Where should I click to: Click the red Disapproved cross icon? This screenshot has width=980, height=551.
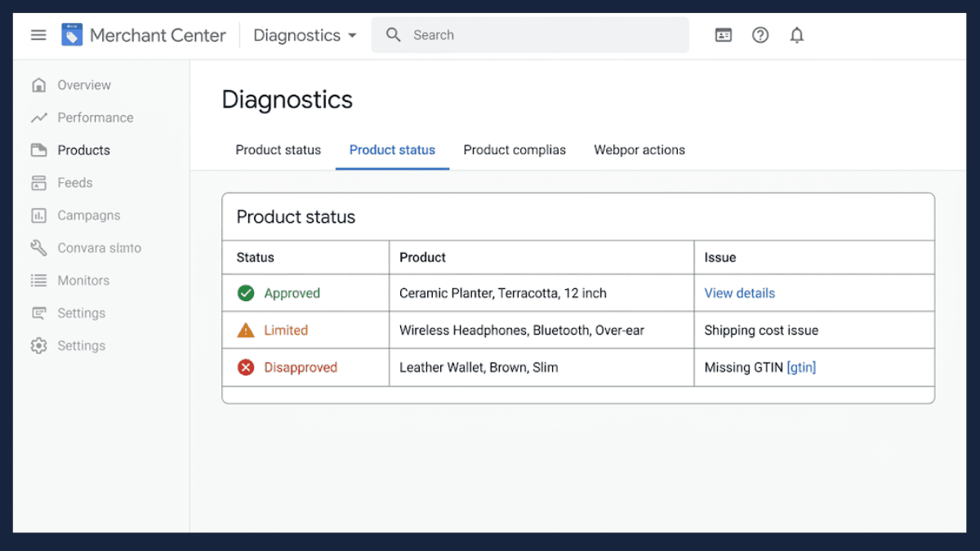[x=246, y=367]
